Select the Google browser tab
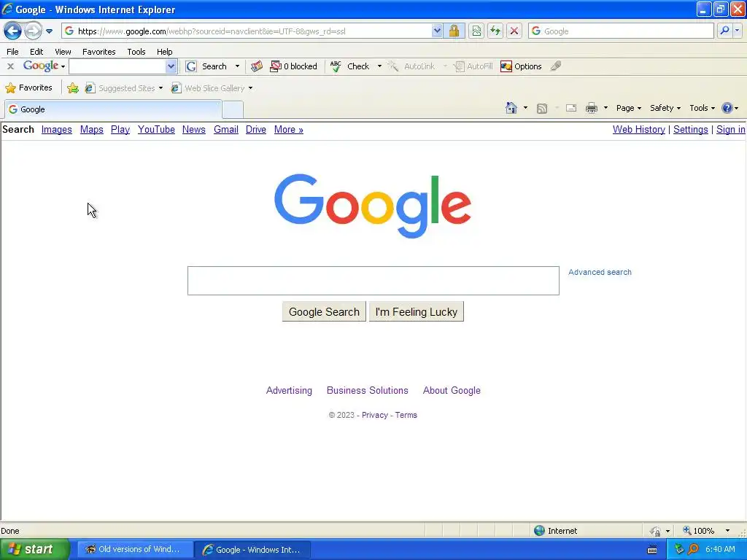The height and width of the screenshot is (560, 747). tap(113, 109)
